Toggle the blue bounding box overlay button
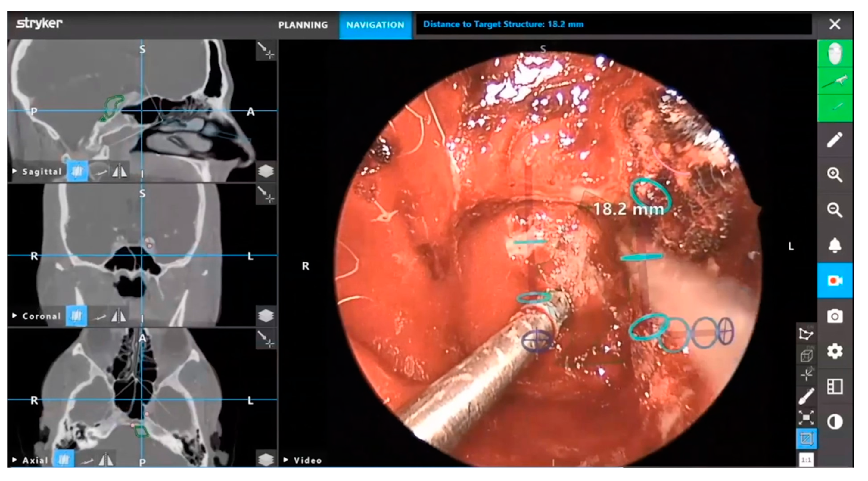Screen dimensions: 868x481 [806, 439]
